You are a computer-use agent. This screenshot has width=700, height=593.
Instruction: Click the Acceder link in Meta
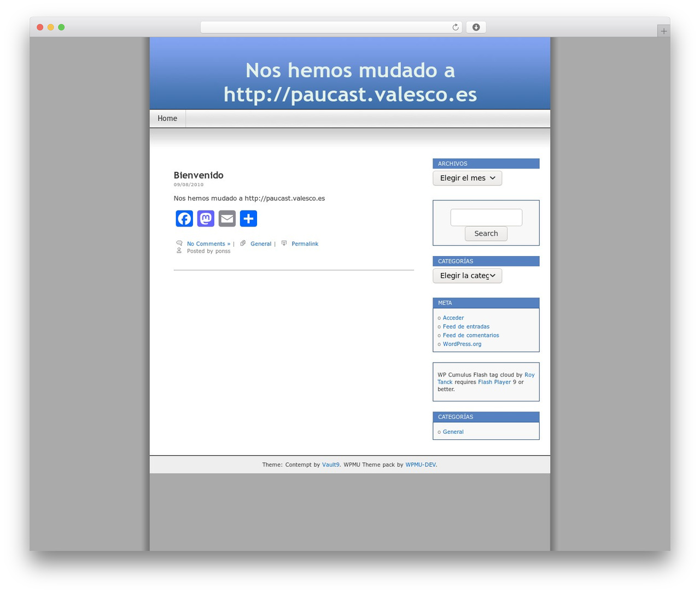pyautogui.click(x=453, y=318)
